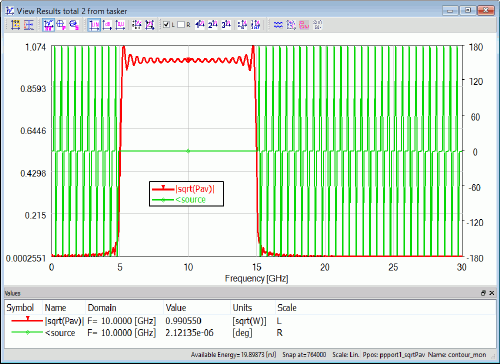Click the vertical-arrows icon before blue waves
This screenshot has height=364, width=500.
point(256,25)
